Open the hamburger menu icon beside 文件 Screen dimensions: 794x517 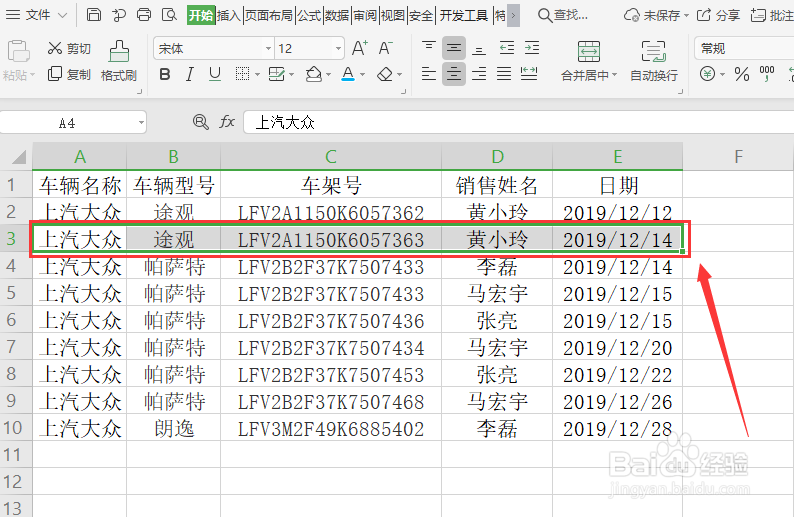12,15
